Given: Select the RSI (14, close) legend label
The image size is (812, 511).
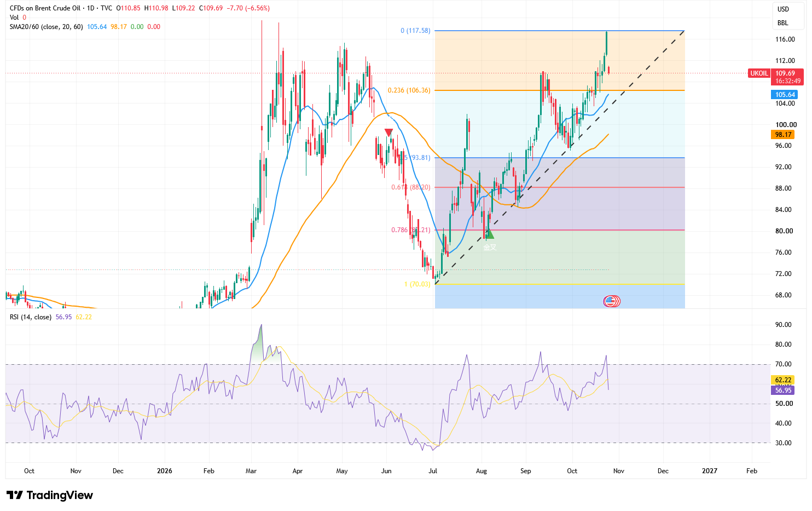Looking at the screenshot, I should 31,317.
